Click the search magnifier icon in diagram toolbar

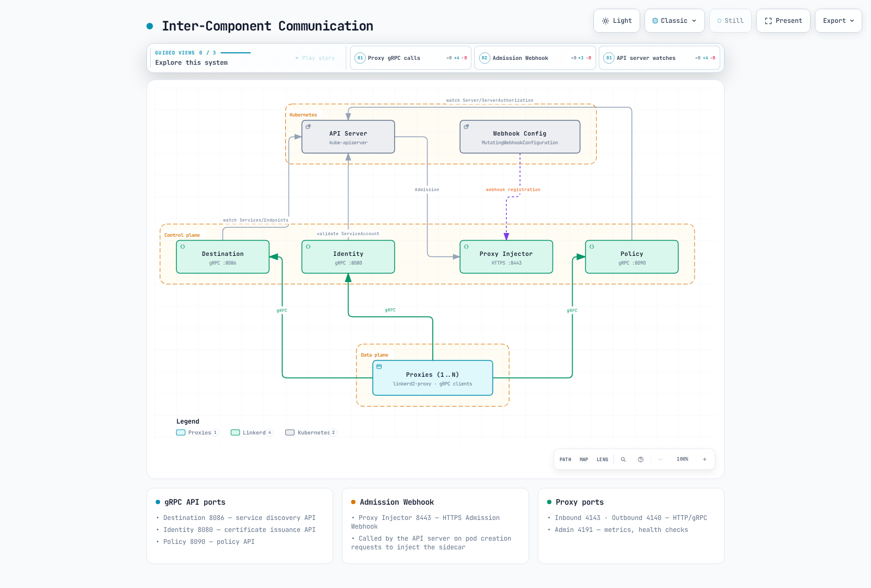(x=623, y=460)
